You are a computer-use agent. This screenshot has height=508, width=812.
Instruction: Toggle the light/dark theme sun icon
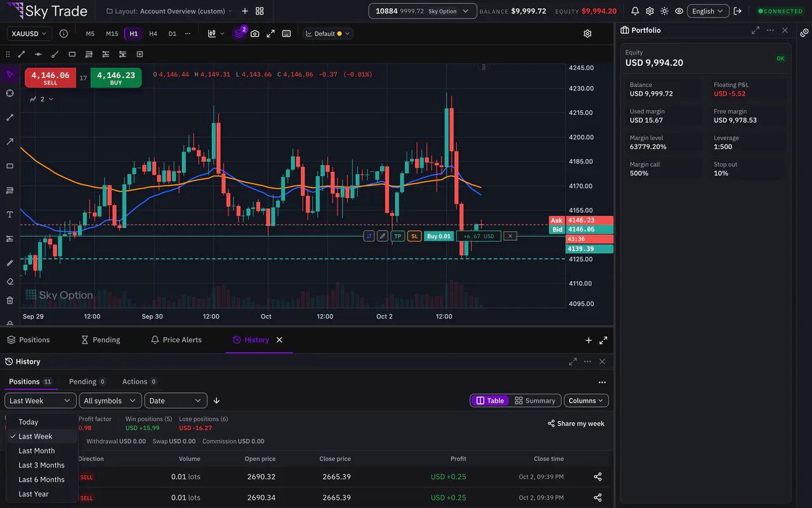pyautogui.click(x=664, y=11)
